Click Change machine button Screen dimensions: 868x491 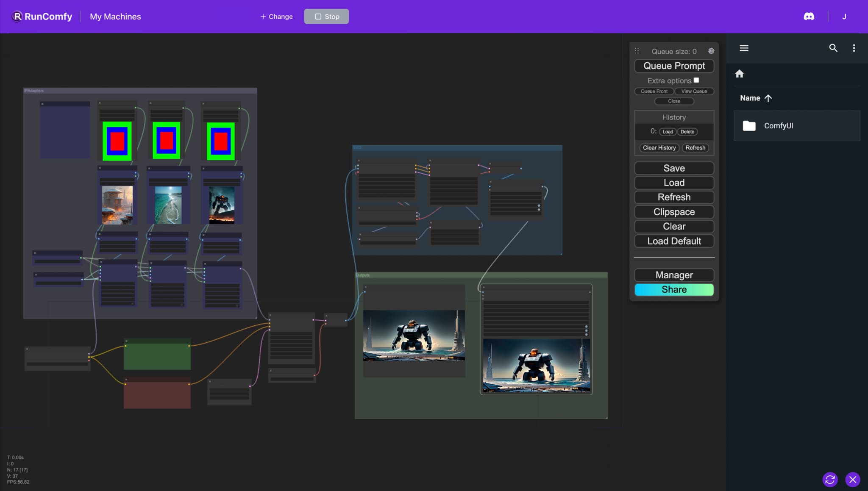(x=276, y=17)
